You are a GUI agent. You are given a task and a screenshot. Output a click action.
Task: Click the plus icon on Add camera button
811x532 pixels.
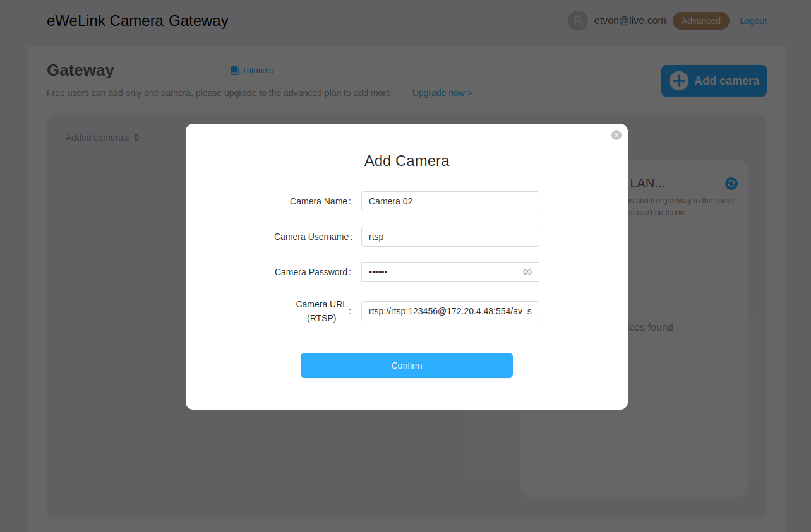pyautogui.click(x=678, y=81)
